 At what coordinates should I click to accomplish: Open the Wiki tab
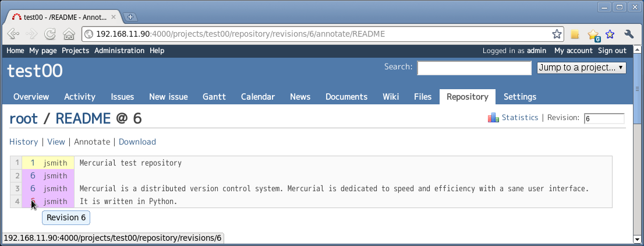391,97
